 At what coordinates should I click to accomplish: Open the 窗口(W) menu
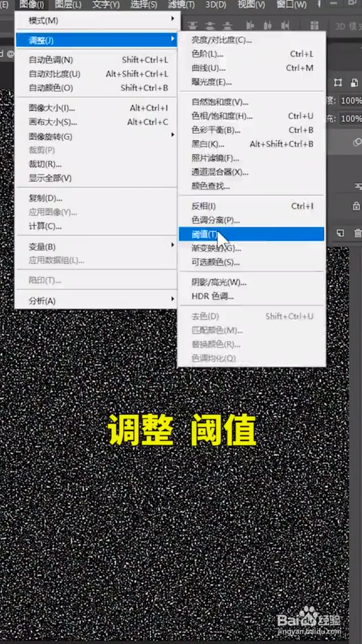[291, 5]
